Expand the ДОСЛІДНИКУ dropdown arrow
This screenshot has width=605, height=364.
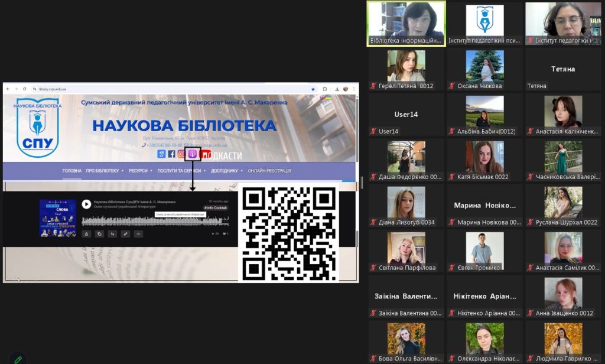[x=242, y=171]
